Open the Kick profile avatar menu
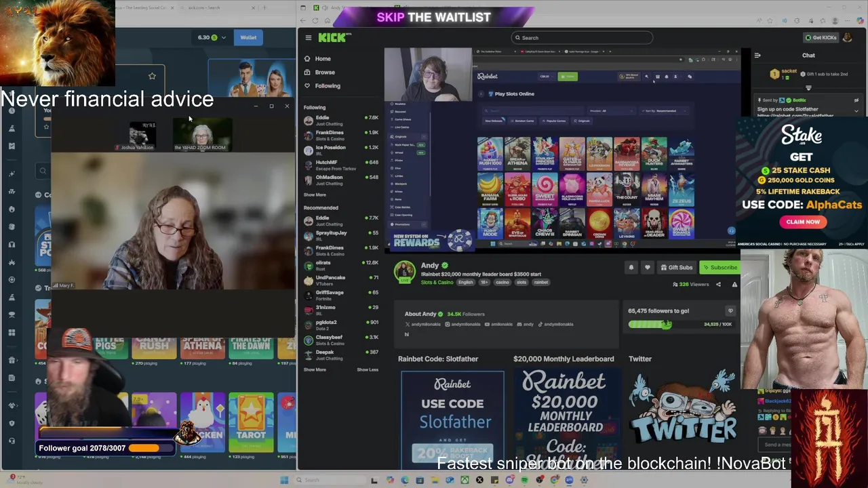 [848, 38]
